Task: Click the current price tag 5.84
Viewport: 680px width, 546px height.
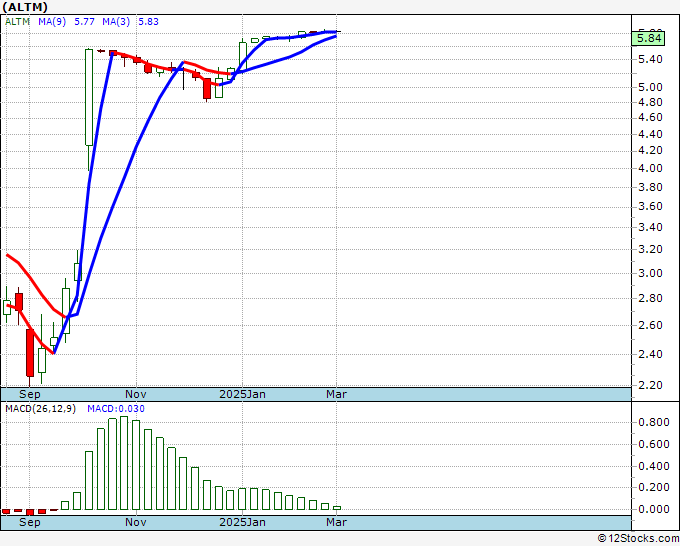Action: (648, 38)
